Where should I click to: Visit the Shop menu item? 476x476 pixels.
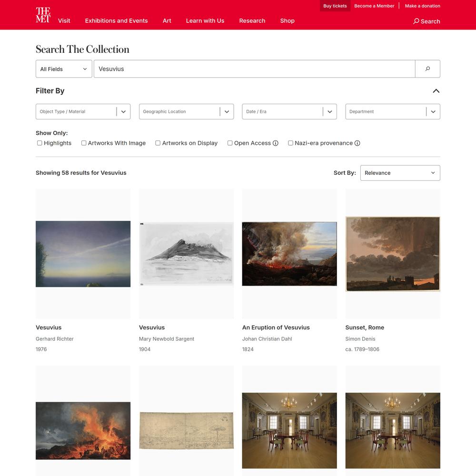pyautogui.click(x=287, y=20)
